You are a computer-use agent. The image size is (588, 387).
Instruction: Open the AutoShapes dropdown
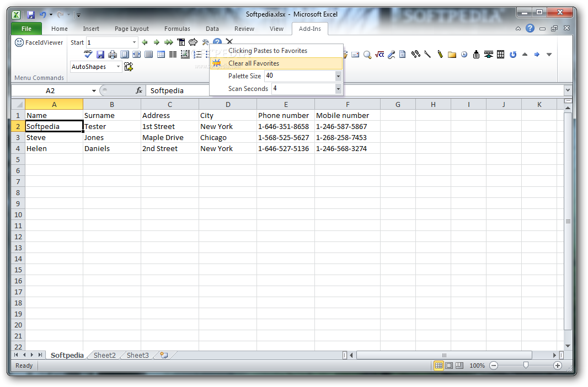118,67
